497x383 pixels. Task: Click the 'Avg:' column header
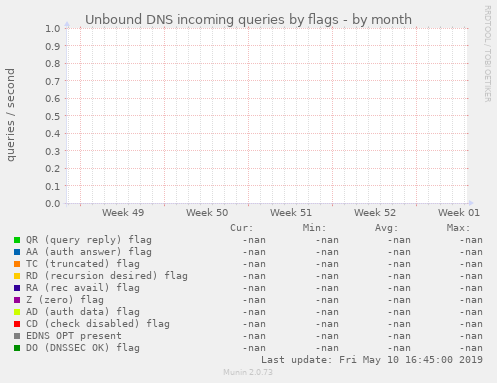click(386, 228)
